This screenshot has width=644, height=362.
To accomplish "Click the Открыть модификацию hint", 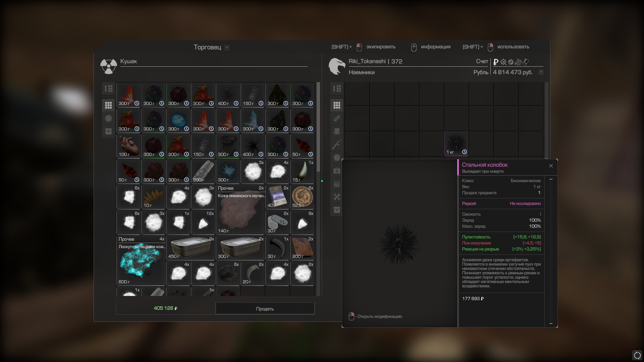I will 375,316.
